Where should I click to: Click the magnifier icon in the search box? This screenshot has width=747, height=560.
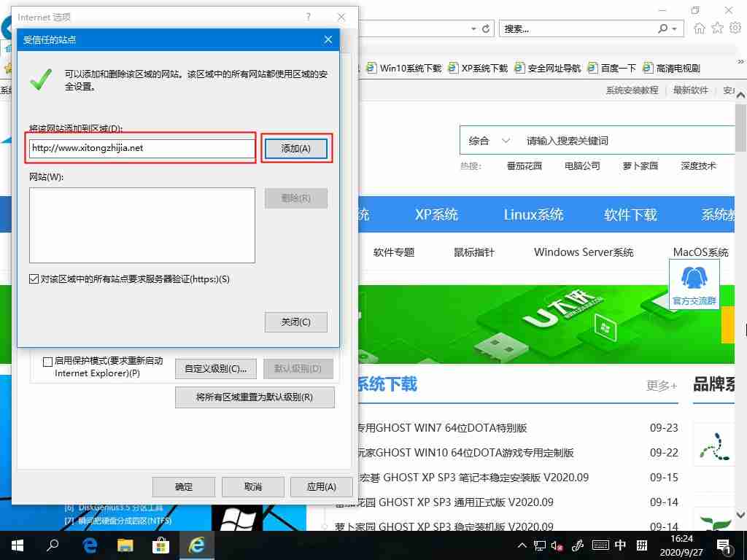click(x=661, y=27)
